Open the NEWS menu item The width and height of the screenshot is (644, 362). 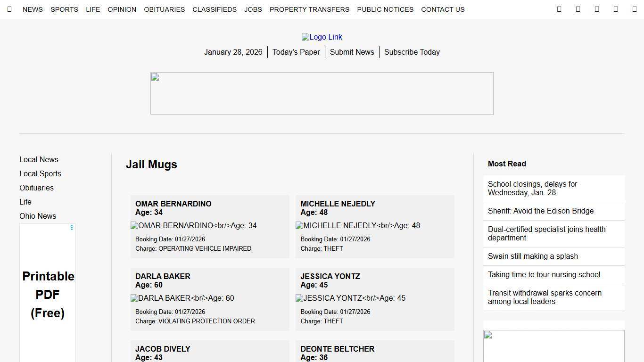(33, 9)
